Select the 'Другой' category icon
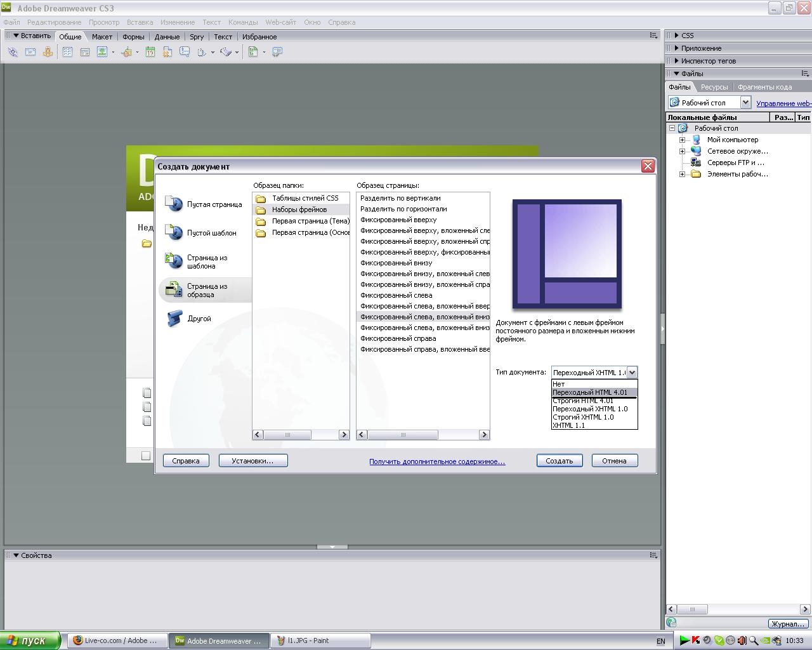This screenshot has width=812, height=650. pos(174,319)
